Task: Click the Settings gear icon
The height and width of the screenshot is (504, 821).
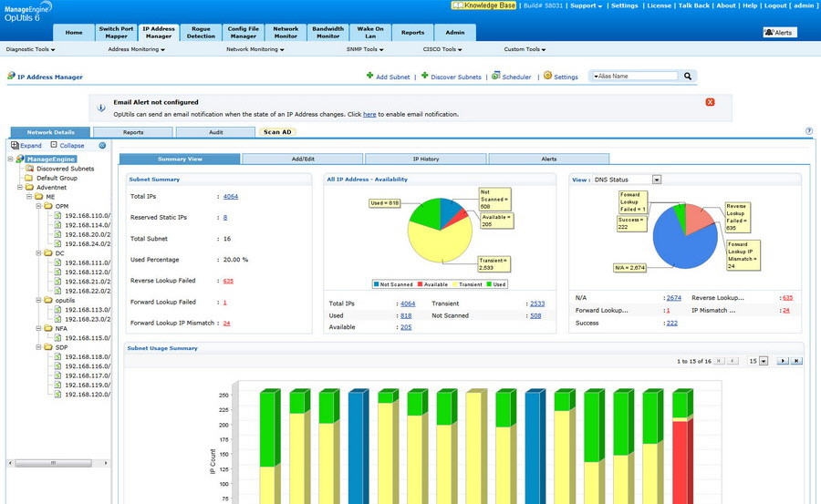Action: tap(547, 77)
